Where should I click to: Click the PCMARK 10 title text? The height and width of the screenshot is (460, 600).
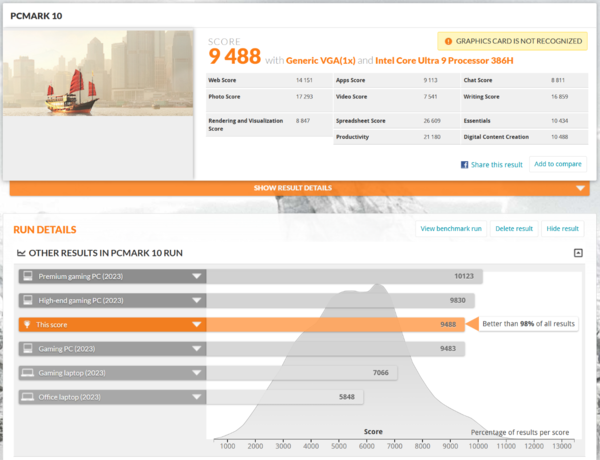[36, 16]
